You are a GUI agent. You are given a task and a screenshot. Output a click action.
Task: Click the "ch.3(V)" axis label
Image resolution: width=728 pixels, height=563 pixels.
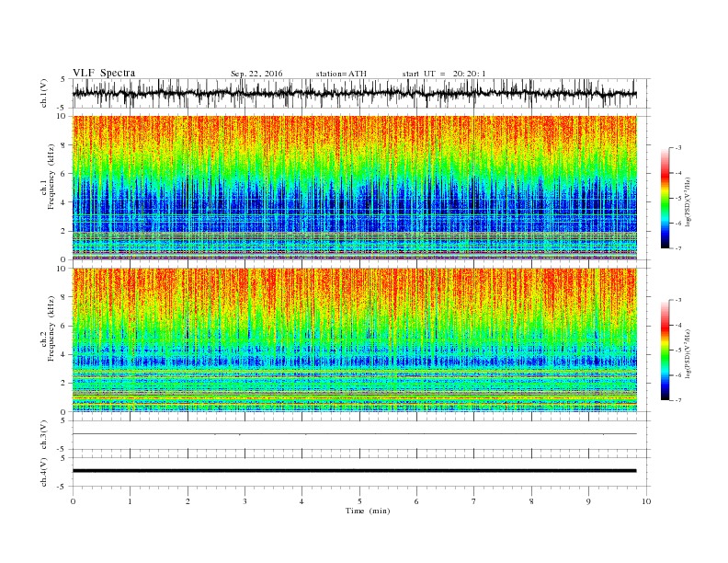pyautogui.click(x=44, y=435)
